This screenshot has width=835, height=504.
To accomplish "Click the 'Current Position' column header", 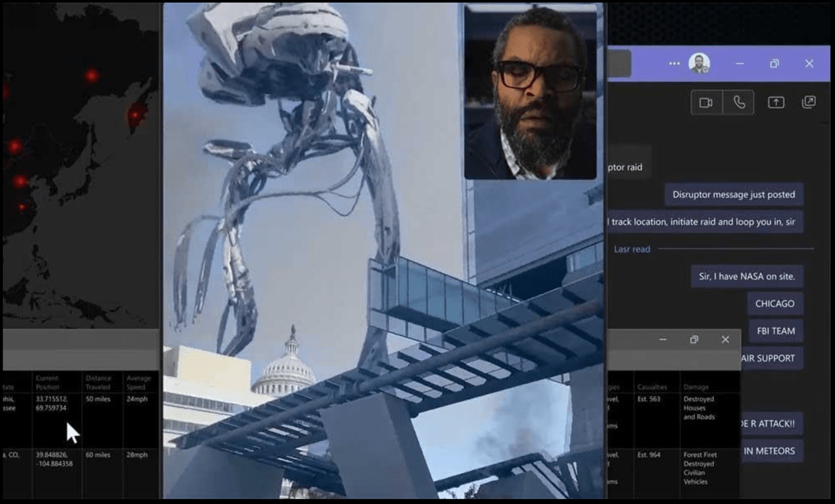I will (47, 382).
